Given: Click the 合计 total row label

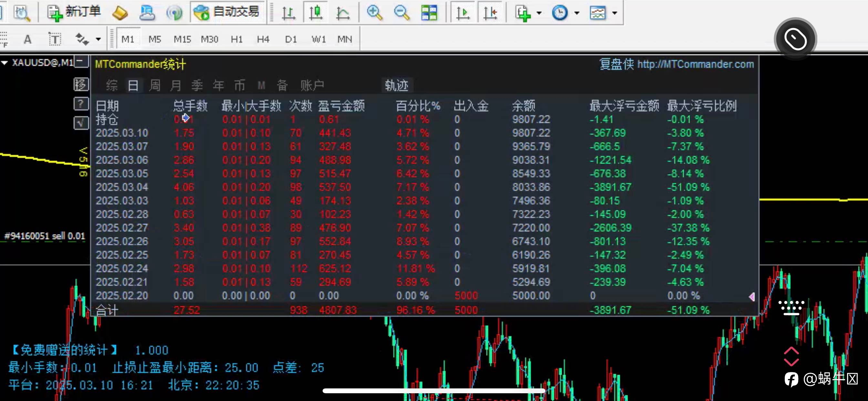Looking at the screenshot, I should [x=107, y=310].
